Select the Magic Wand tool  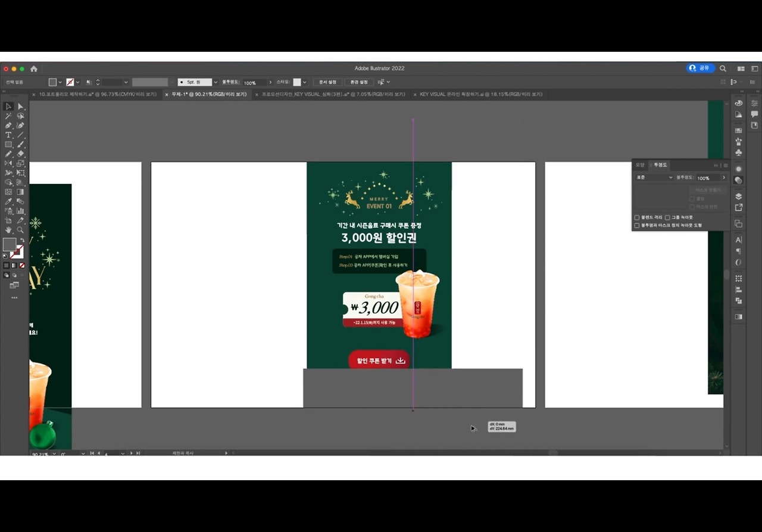[x=8, y=116]
